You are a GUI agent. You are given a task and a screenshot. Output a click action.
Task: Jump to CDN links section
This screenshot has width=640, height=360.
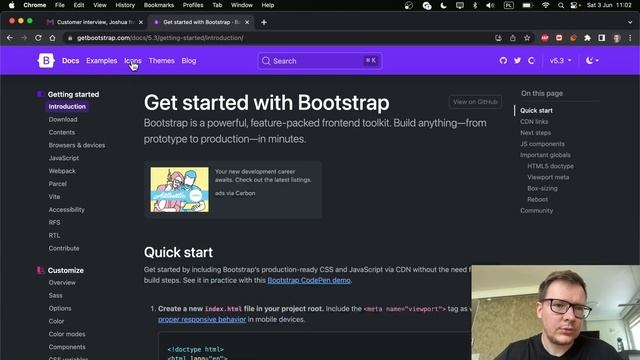534,122
